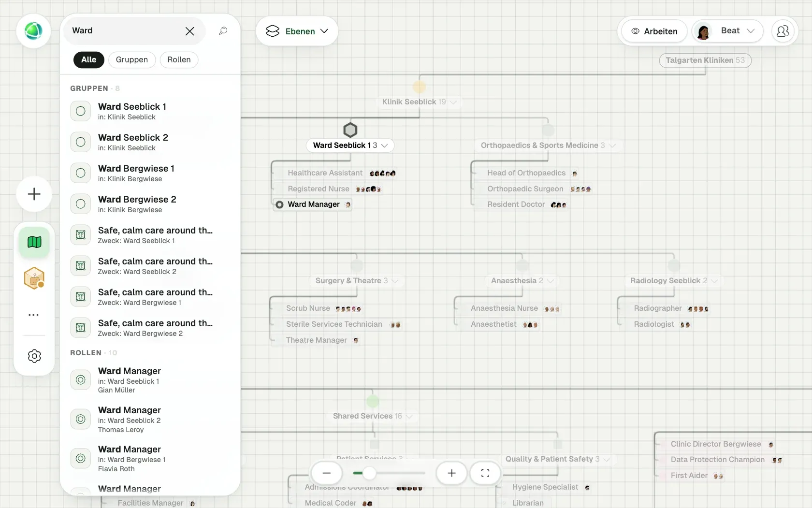The width and height of the screenshot is (812, 508).
Task: Expand the Klinik Seeblick 19 node
Action: (x=453, y=102)
